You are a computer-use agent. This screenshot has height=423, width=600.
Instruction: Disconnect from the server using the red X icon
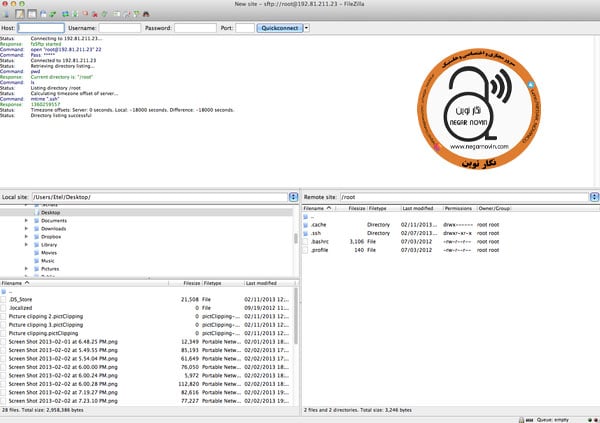(x=95, y=15)
